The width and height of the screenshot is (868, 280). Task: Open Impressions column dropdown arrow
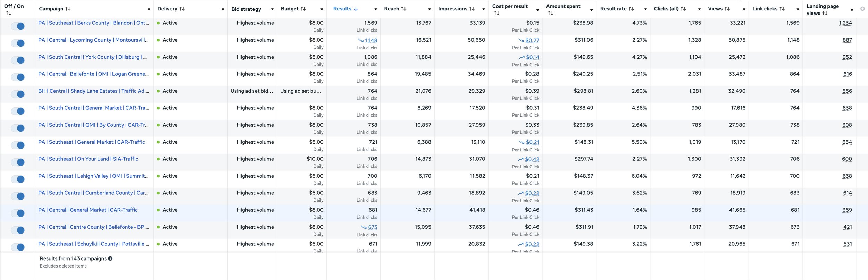point(484,9)
